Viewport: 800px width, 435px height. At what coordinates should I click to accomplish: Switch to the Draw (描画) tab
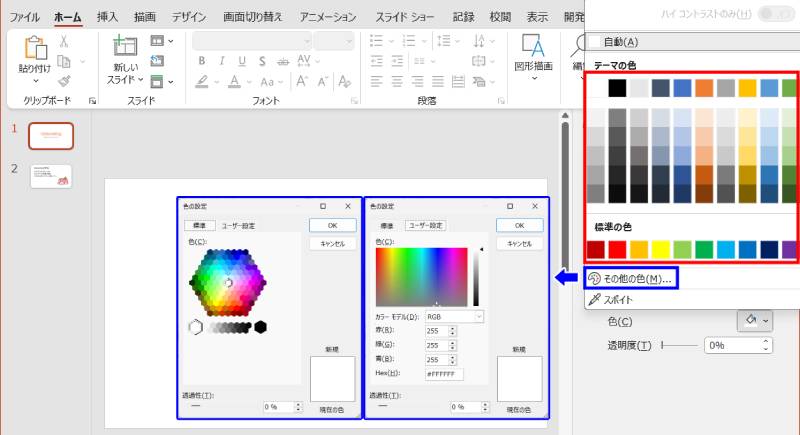click(144, 17)
